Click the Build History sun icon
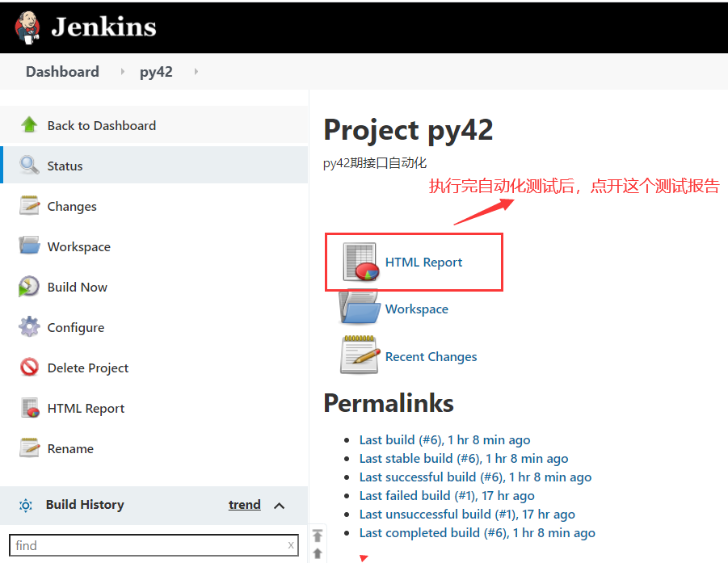 click(x=26, y=505)
